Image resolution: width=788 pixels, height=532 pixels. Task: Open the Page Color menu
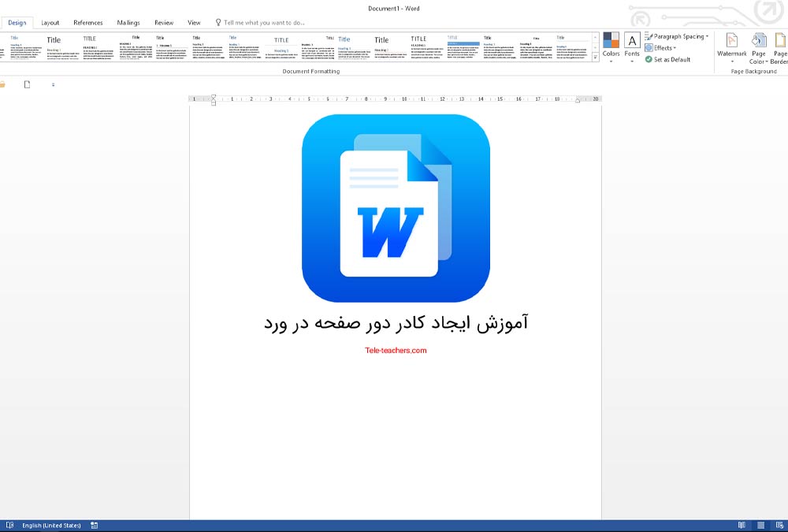pyautogui.click(x=758, y=47)
